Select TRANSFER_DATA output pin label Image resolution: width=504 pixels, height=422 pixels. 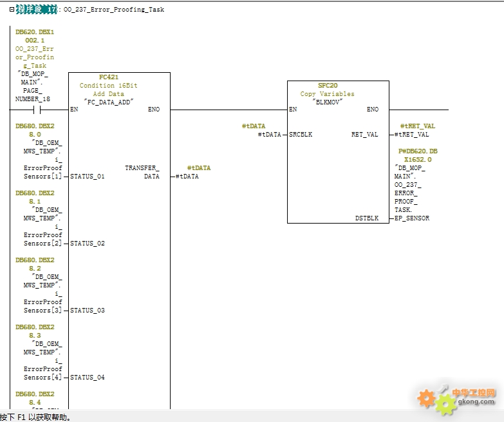click(142, 172)
